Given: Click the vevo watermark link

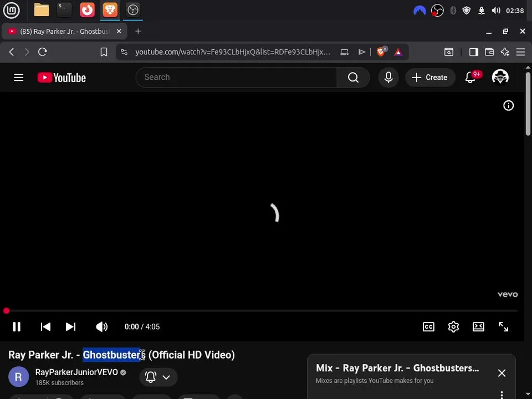Looking at the screenshot, I should [508, 294].
